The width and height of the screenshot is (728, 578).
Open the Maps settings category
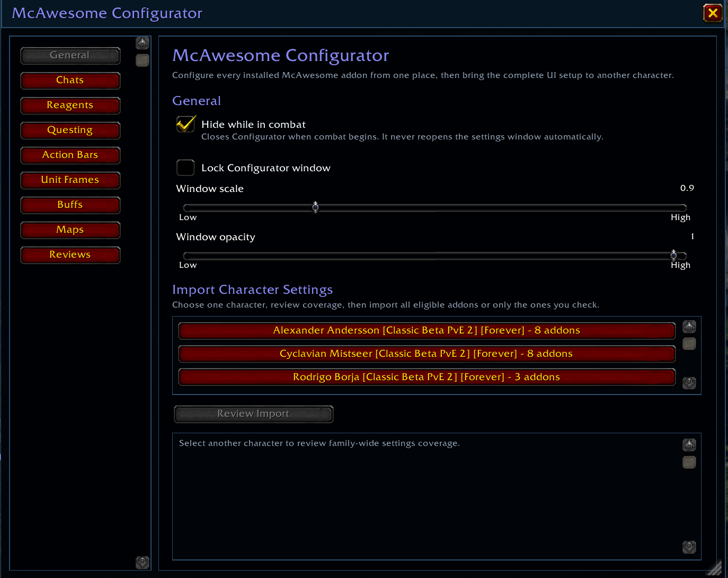coord(70,230)
